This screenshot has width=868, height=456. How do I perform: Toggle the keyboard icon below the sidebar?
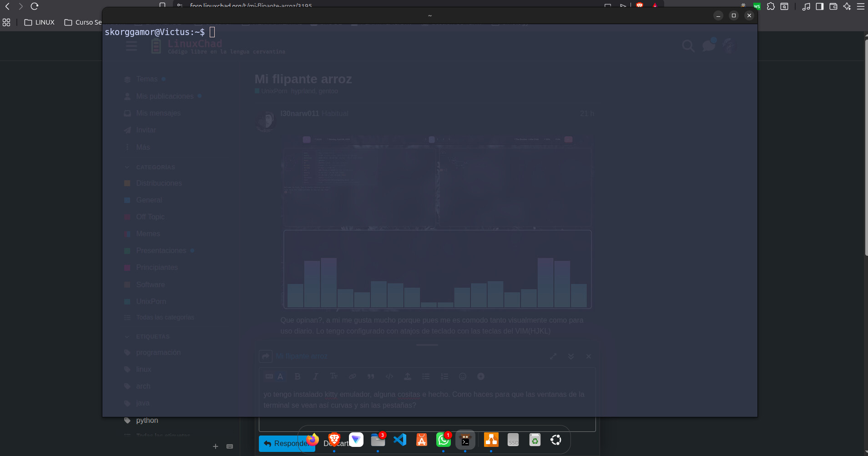[230, 446]
